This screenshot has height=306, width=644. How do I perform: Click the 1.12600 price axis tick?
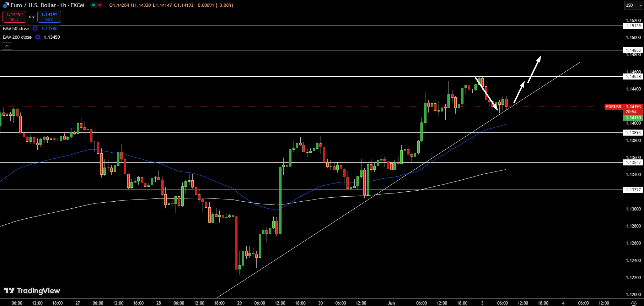633,243
